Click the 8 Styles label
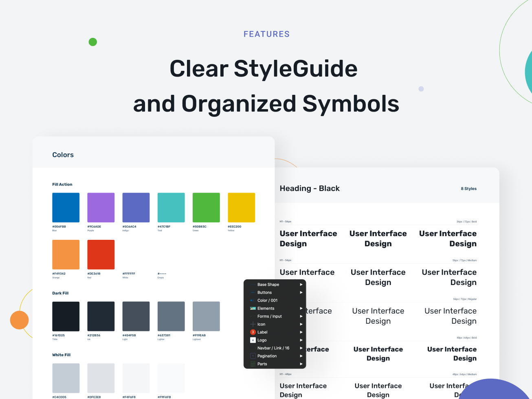This screenshot has width=532, height=399. pyautogui.click(x=468, y=188)
